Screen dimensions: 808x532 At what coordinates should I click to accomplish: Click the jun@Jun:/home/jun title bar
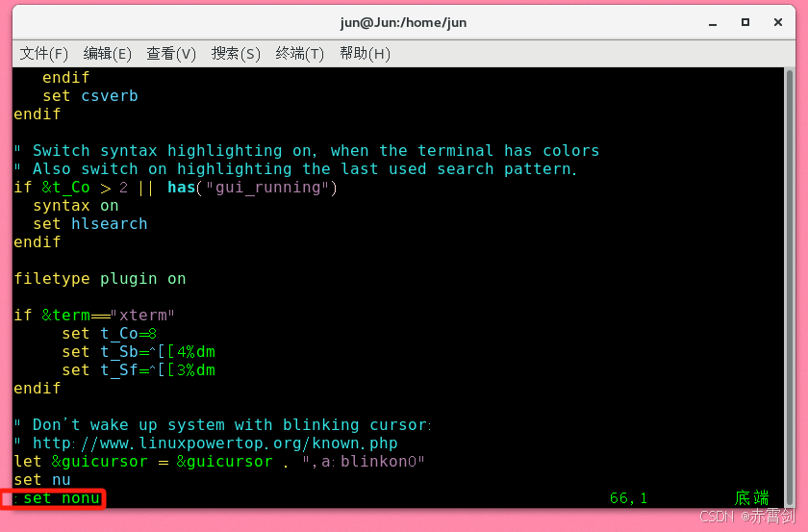(x=403, y=22)
